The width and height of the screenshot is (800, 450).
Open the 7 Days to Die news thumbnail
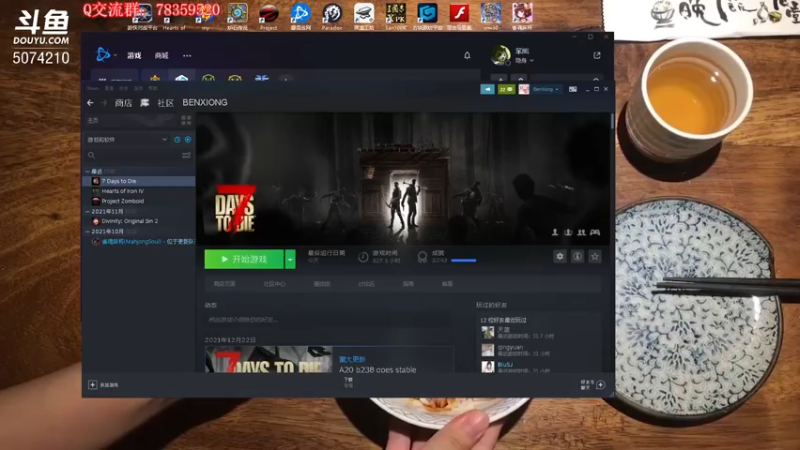click(x=268, y=359)
